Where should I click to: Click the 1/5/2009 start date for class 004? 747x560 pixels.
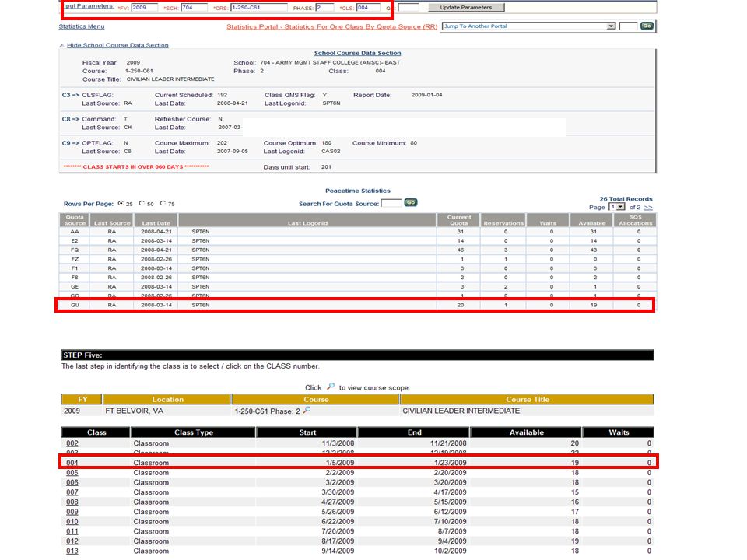pyautogui.click(x=340, y=463)
